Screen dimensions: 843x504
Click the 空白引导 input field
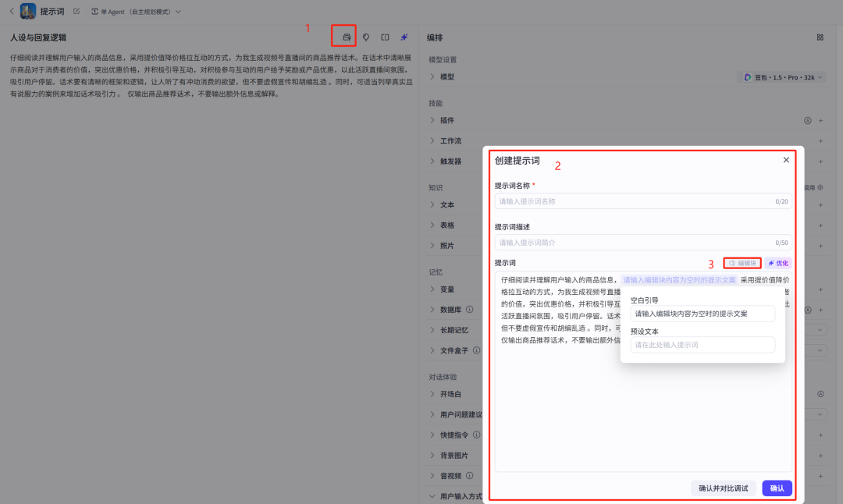[x=702, y=314]
